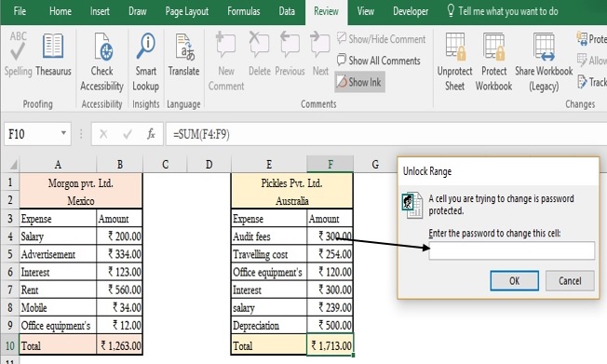Open Smart Lookup
This screenshot has width=607, height=364.
click(x=145, y=62)
